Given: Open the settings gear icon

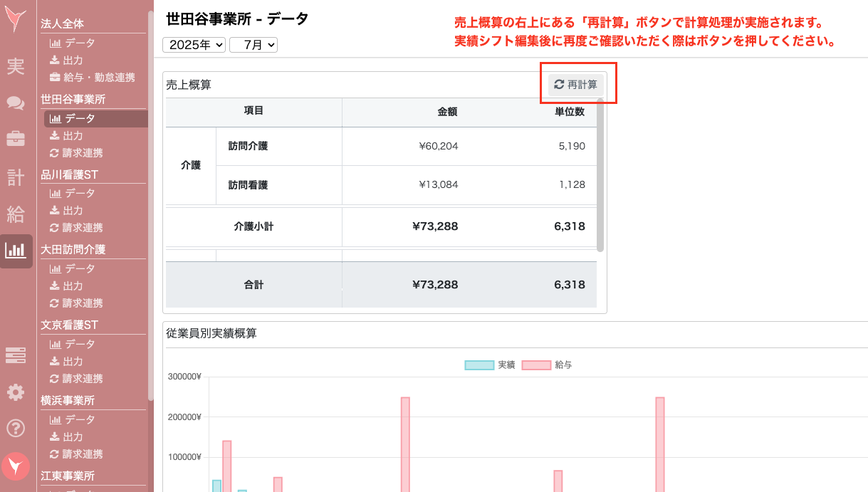Looking at the screenshot, I should coord(16,392).
